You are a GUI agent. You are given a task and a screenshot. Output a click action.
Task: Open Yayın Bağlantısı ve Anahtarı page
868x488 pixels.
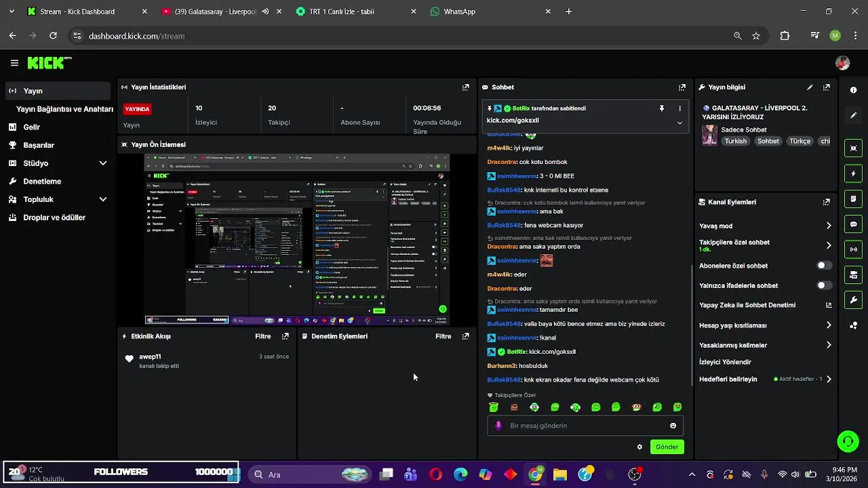(64, 109)
